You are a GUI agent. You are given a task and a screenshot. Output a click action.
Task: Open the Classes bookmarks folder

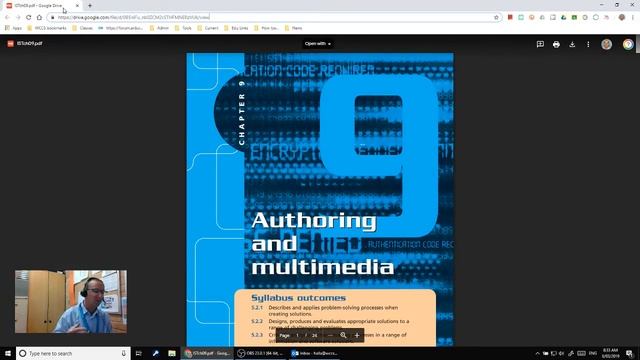[x=82, y=28]
